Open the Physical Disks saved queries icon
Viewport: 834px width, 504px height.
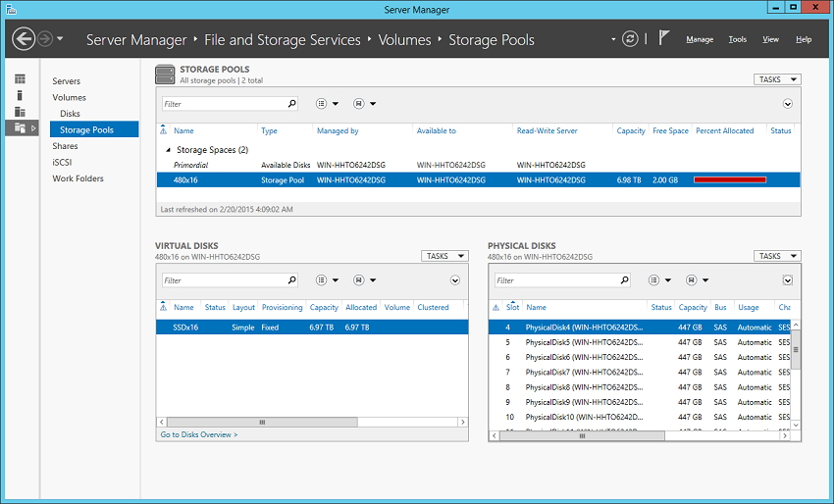click(692, 280)
